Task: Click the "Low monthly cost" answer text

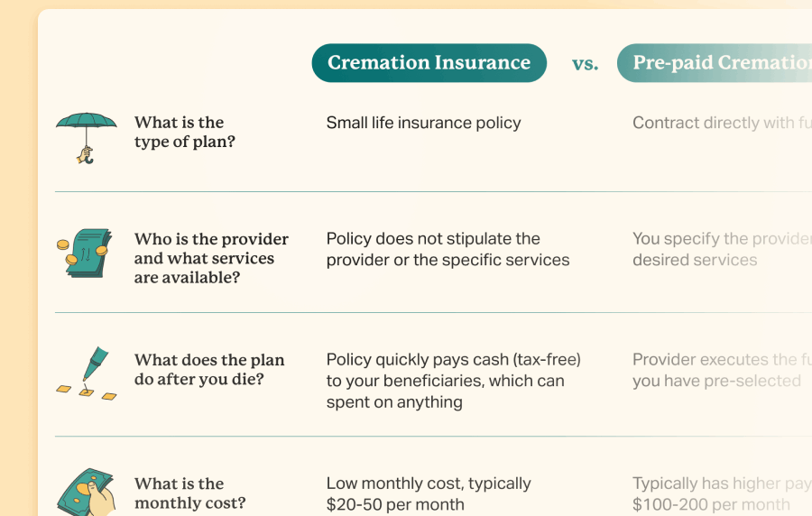Action: 429,493
